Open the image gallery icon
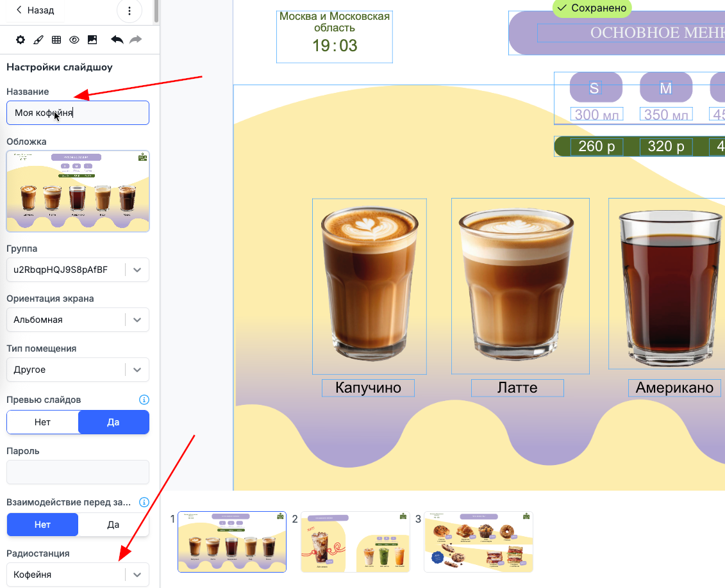 (92, 40)
